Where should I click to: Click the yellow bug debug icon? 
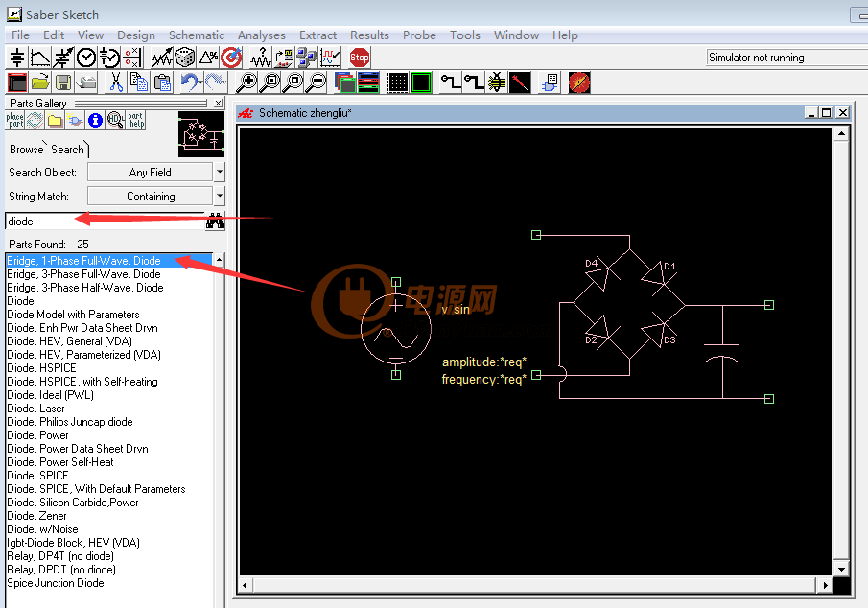click(x=497, y=82)
